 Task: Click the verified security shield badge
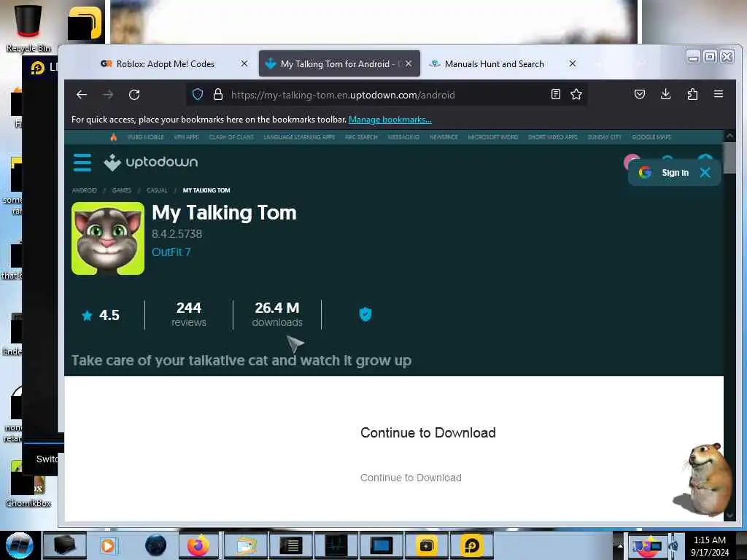(x=365, y=314)
